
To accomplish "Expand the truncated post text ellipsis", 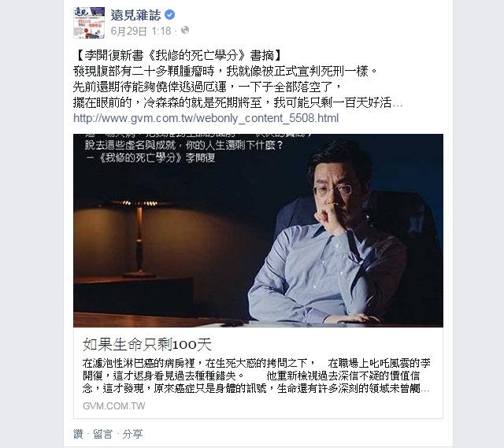I will (x=398, y=103).
